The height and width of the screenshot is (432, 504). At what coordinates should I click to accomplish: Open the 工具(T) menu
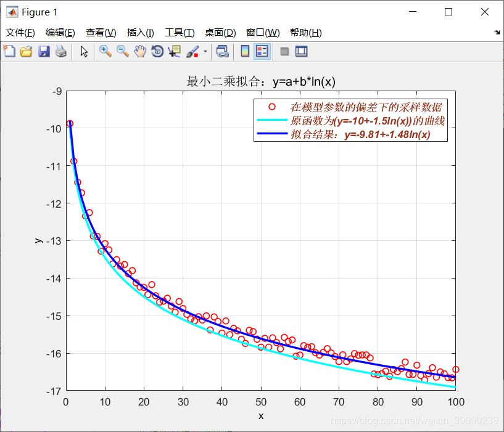click(x=180, y=33)
